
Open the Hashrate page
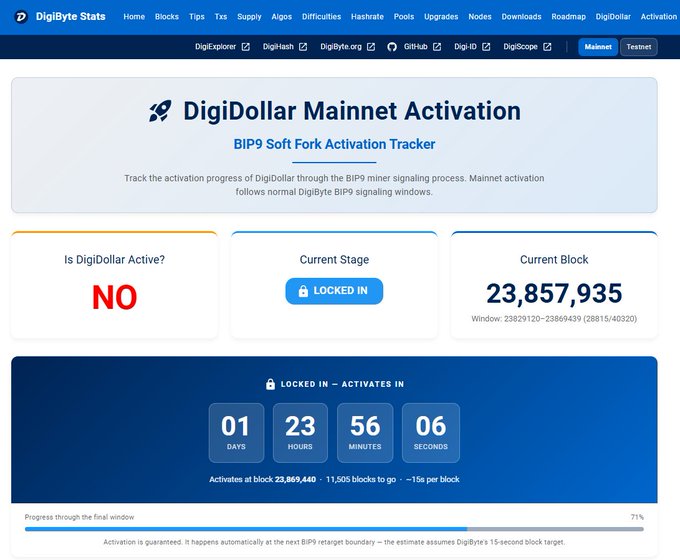click(367, 17)
